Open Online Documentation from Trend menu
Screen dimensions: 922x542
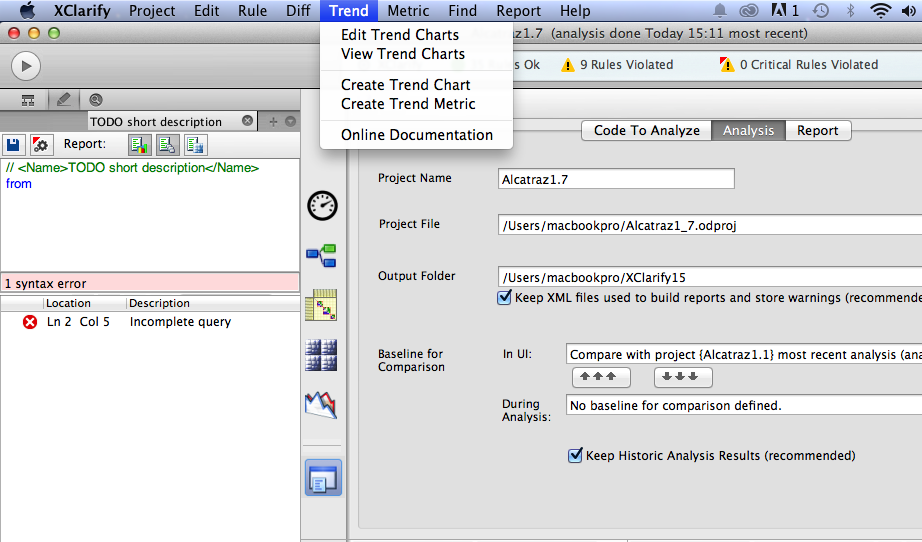coord(416,135)
